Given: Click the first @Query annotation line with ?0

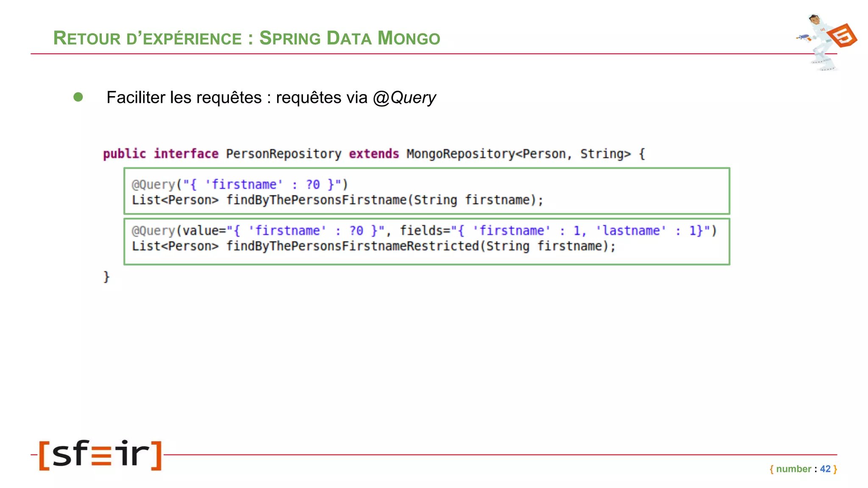Looking at the screenshot, I should pyautogui.click(x=240, y=185).
